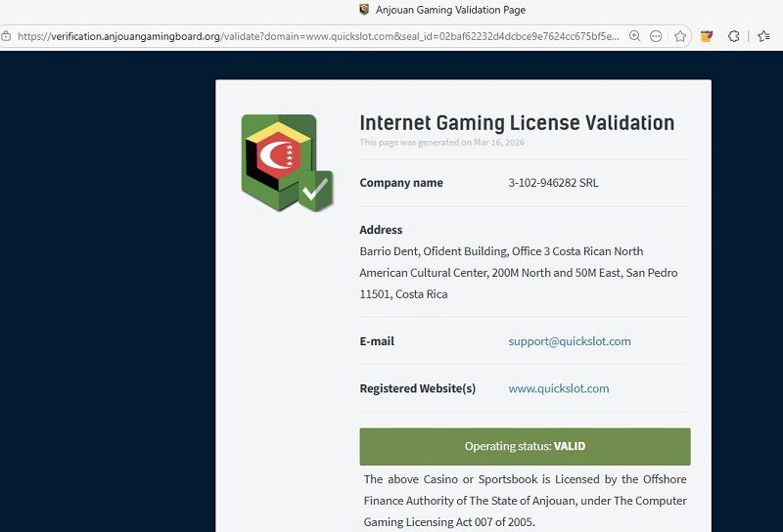Image resolution: width=783 pixels, height=532 pixels.
Task: Select the Anjouan Gaming Validation Page tab
Action: pyautogui.click(x=442, y=10)
